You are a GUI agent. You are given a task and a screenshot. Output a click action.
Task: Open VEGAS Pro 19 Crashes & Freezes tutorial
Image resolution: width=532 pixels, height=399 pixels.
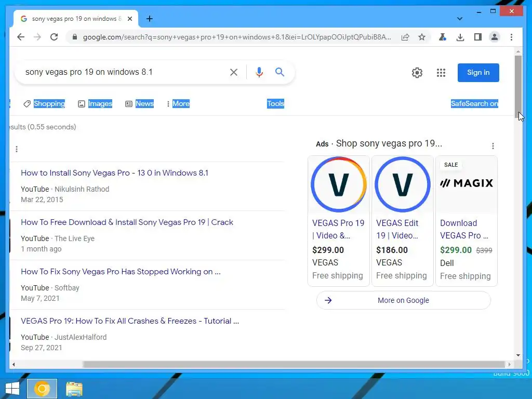click(x=129, y=321)
